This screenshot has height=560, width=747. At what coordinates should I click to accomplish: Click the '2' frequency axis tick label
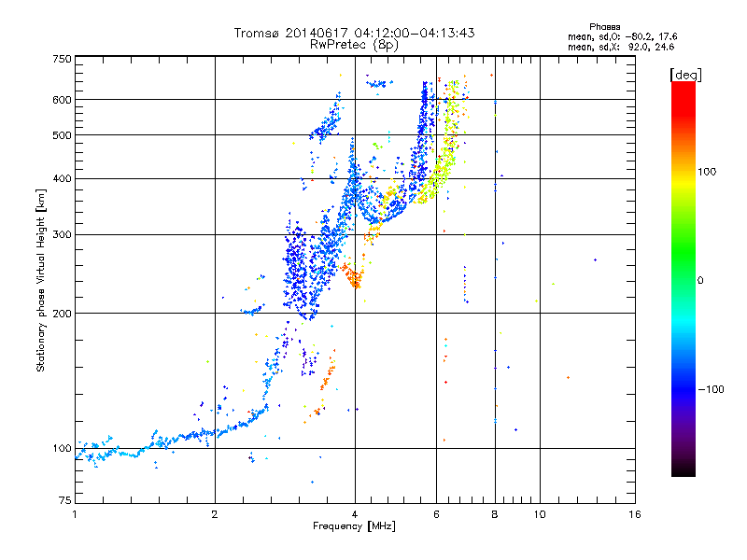tap(215, 514)
